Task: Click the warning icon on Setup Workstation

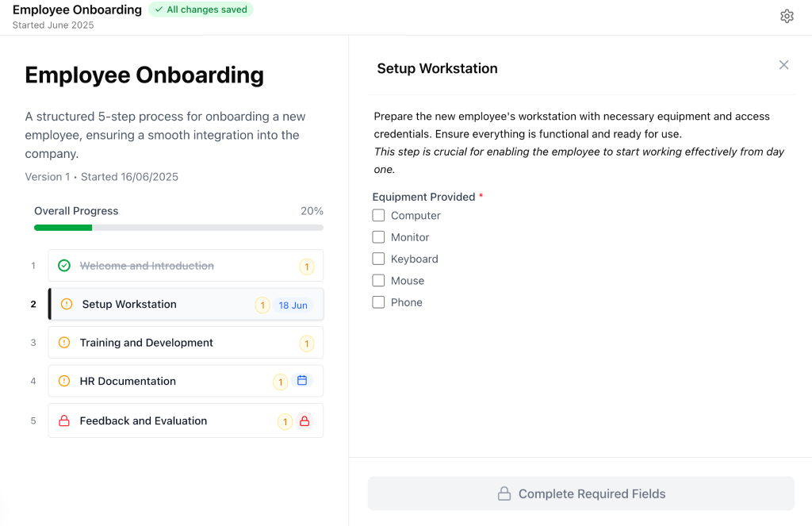Action: coord(67,304)
